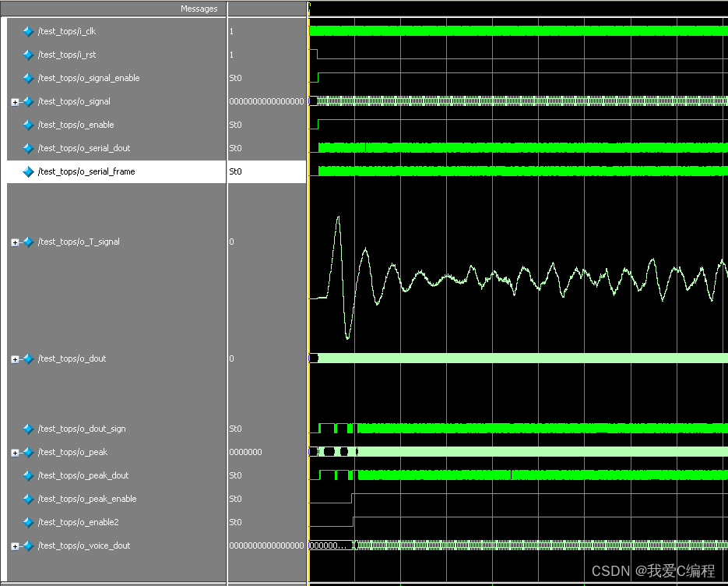
Task: Expand the o_dout bus signal
Action: (x=15, y=359)
